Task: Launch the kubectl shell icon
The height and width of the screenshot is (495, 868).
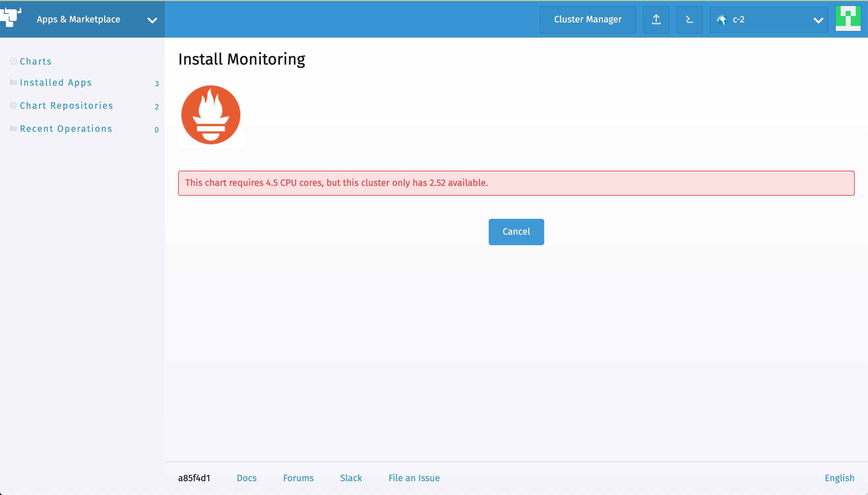Action: 689,19
